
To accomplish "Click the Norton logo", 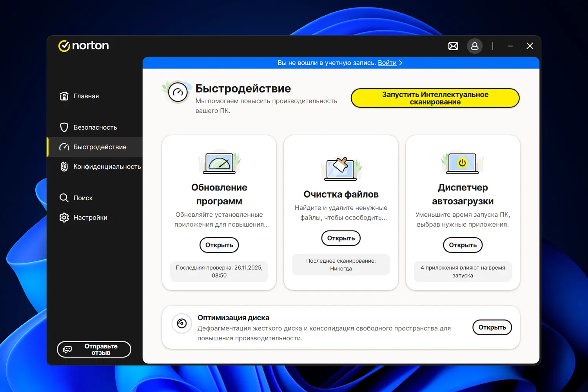I will click(83, 45).
